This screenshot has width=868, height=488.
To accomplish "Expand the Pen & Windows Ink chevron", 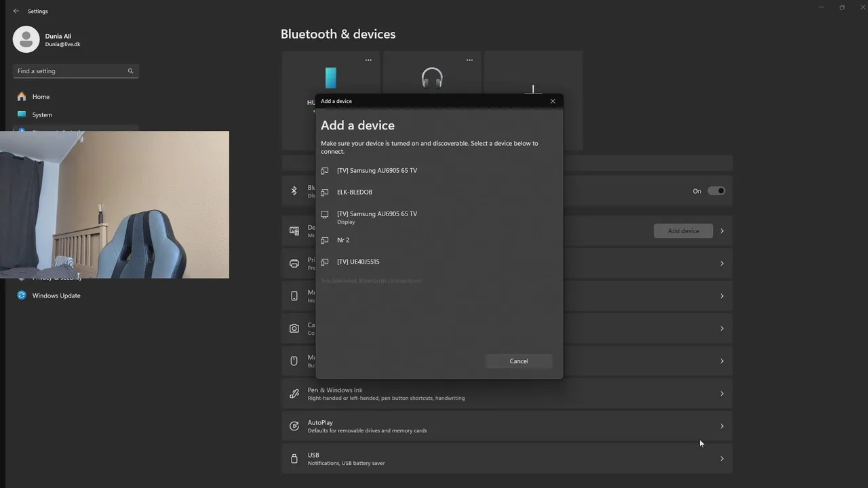I will [x=722, y=394].
